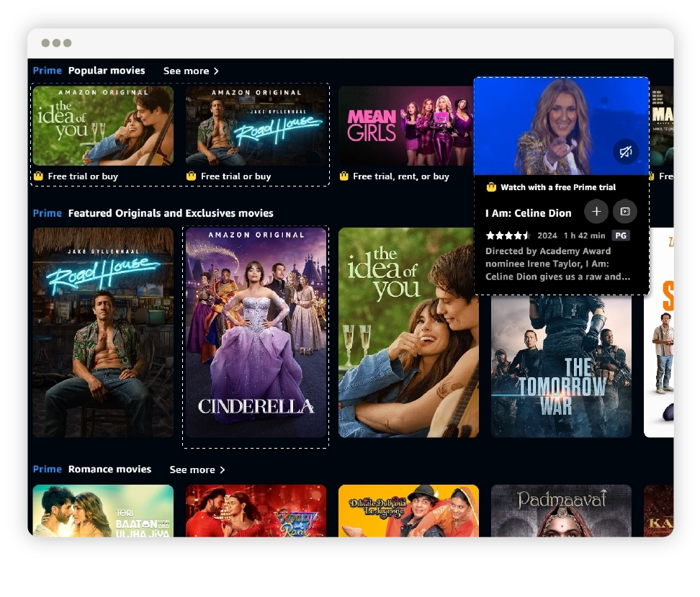Open the I Am: Celine Dion title
Screen dimensions: 700x597
(x=529, y=213)
